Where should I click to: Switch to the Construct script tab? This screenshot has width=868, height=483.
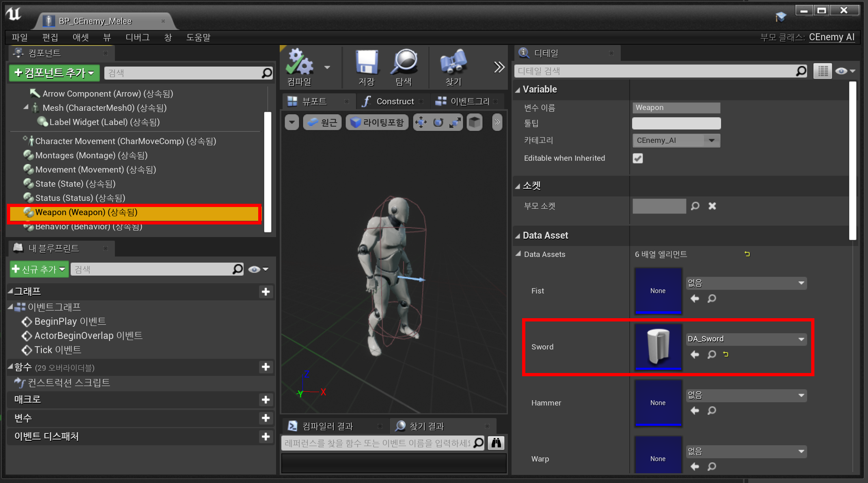pyautogui.click(x=392, y=101)
